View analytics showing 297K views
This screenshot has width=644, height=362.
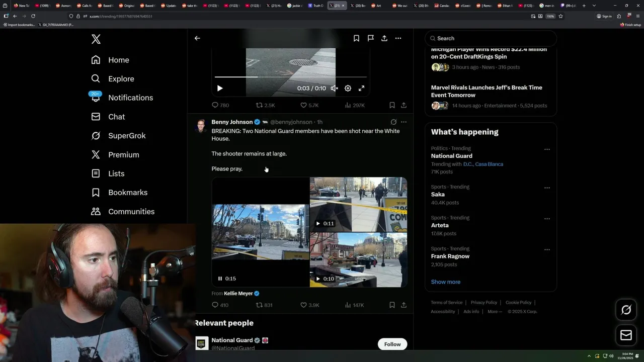[x=355, y=105]
